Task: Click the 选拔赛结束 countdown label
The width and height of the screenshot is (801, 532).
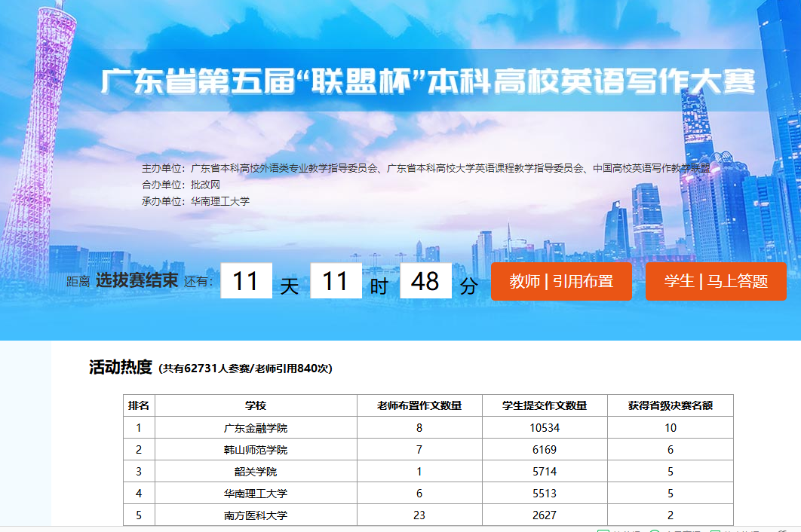Action: [137, 281]
